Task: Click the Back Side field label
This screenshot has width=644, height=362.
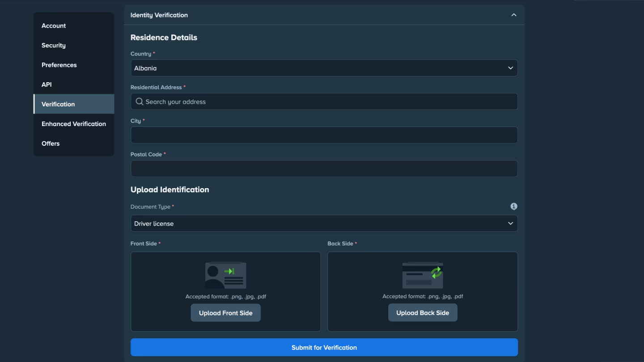Action: [340, 244]
